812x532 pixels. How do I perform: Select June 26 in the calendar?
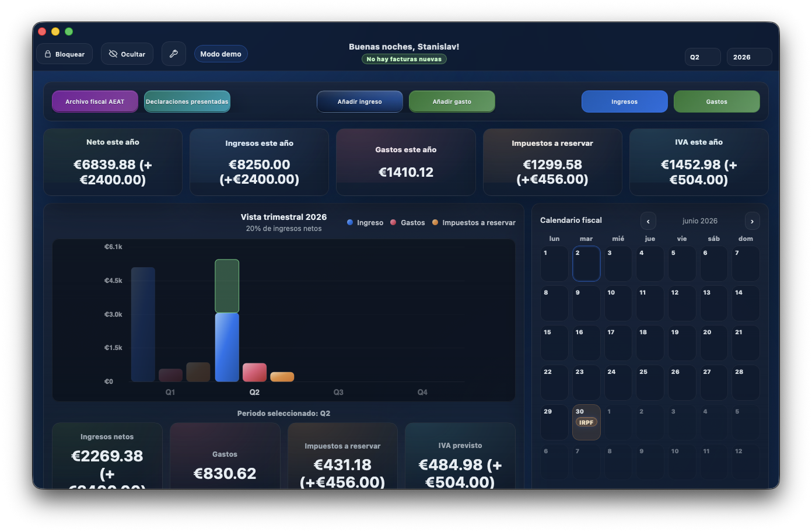point(682,383)
